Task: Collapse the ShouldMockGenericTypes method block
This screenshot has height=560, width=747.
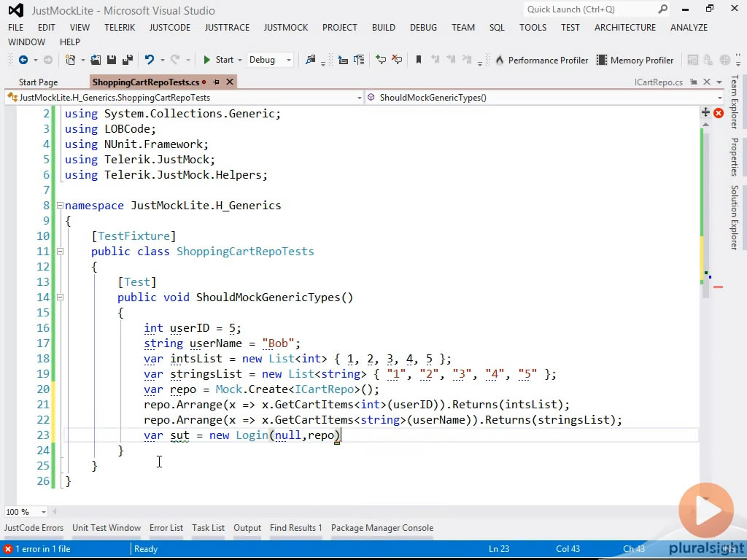Action: (60, 297)
